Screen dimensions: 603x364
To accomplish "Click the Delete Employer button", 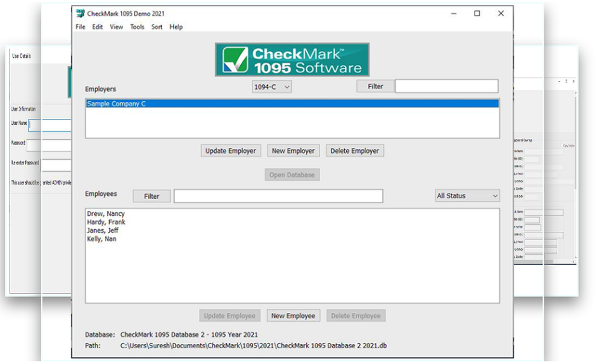I will [355, 151].
